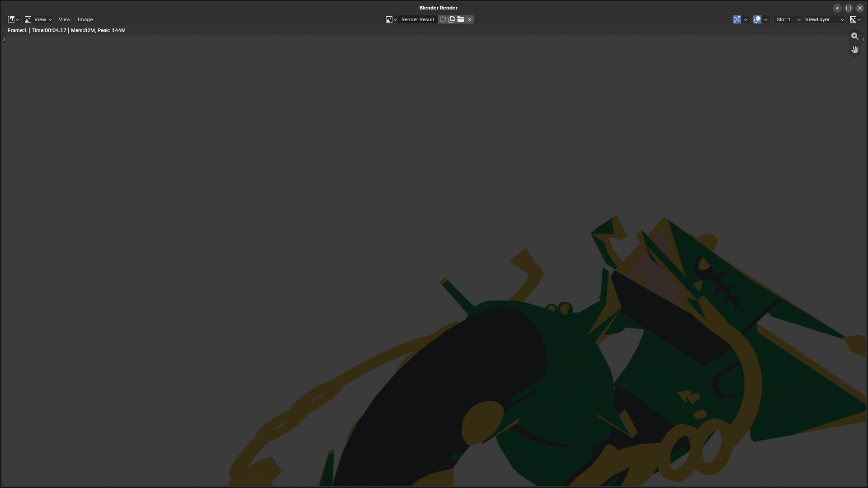This screenshot has height=488, width=868.
Task: Expand overlay options dropdown arrow
Action: [766, 19]
